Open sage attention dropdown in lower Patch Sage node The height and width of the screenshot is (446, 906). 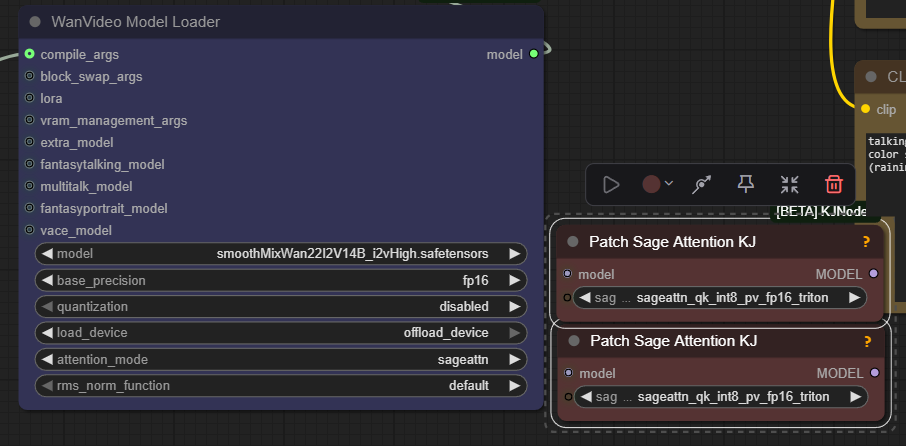coord(721,396)
